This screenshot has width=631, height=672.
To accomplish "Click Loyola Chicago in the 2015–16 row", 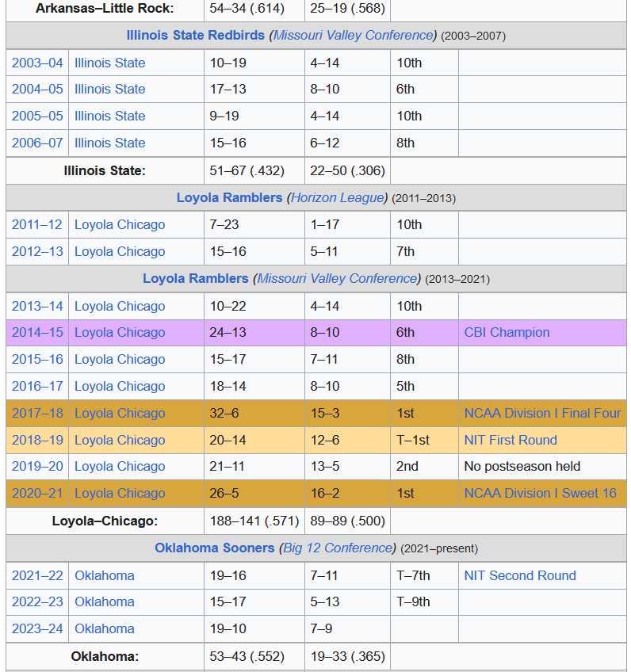I will (x=120, y=360).
